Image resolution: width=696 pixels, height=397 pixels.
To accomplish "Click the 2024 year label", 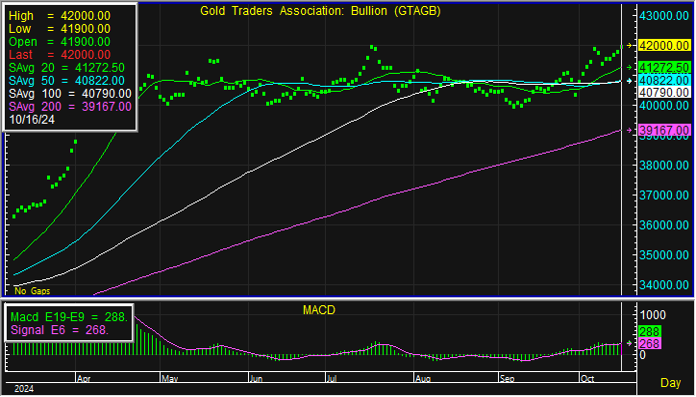I will click(x=24, y=389).
